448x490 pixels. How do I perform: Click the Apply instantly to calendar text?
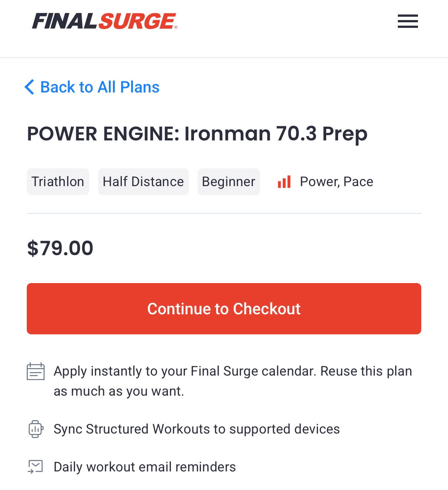point(233,371)
